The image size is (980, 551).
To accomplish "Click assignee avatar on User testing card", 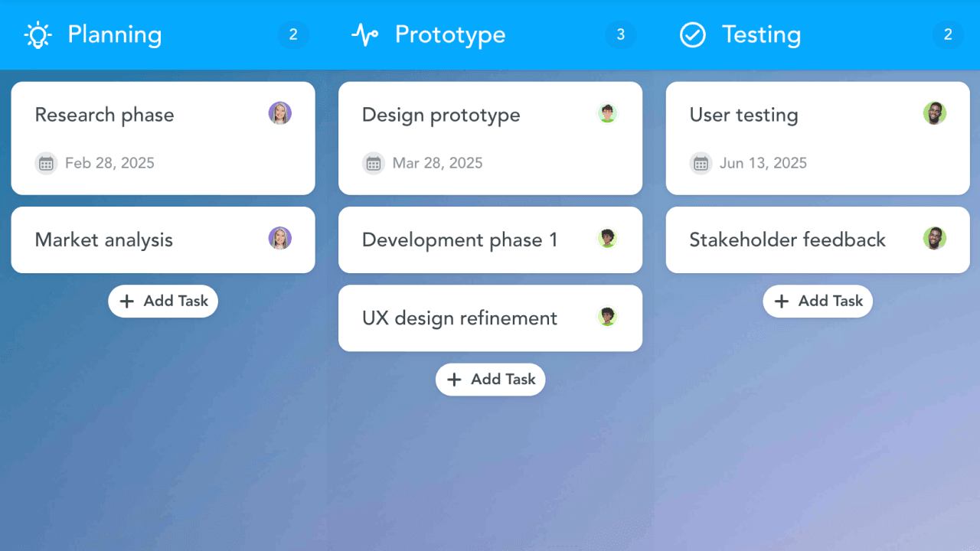I will [x=935, y=113].
